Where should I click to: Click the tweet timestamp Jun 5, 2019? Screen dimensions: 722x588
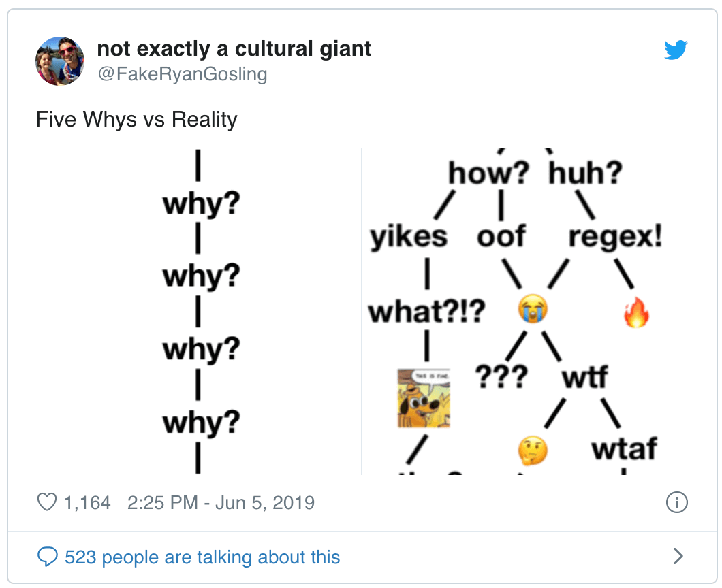tap(221, 502)
